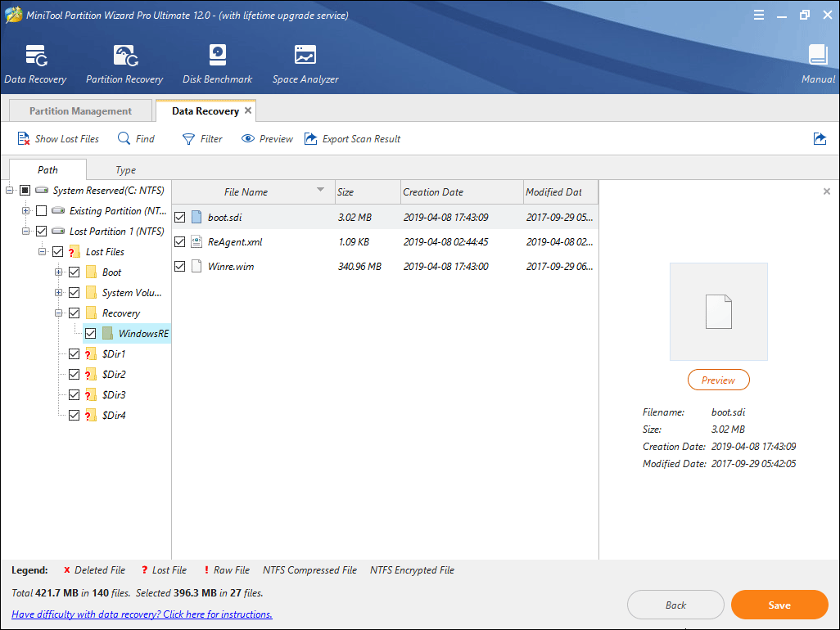The width and height of the screenshot is (840, 630).
Task: Open the Filter funnel tool
Action: pos(189,139)
